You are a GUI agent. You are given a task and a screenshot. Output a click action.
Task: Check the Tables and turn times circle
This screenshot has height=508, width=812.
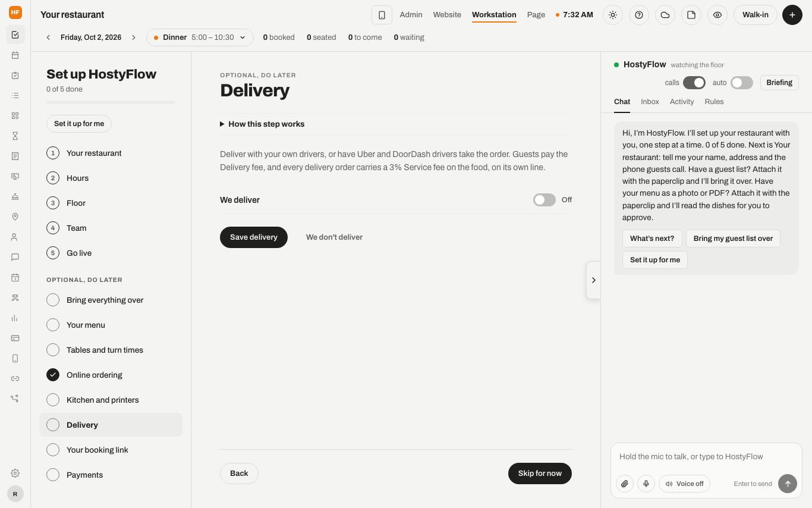(53, 350)
